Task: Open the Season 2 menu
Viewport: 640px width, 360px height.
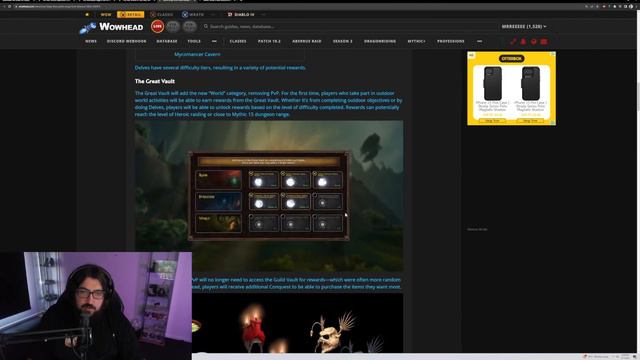Action: pos(342,41)
